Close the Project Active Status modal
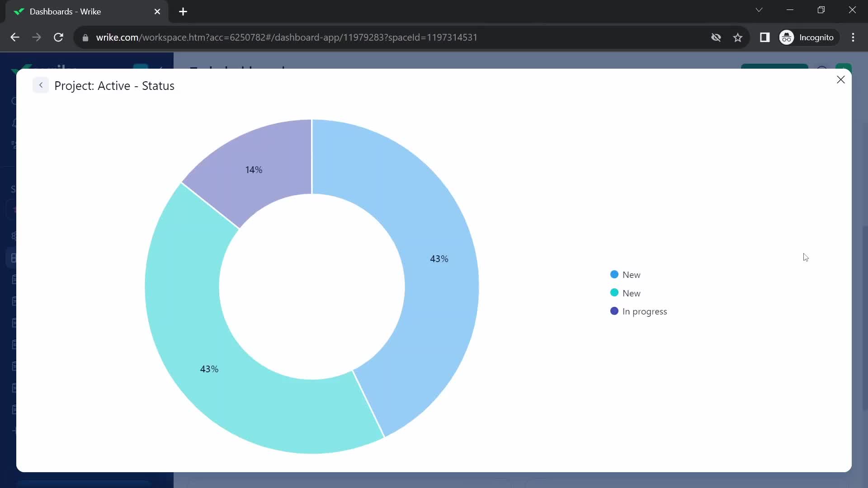Image resolution: width=868 pixels, height=488 pixels. click(840, 80)
